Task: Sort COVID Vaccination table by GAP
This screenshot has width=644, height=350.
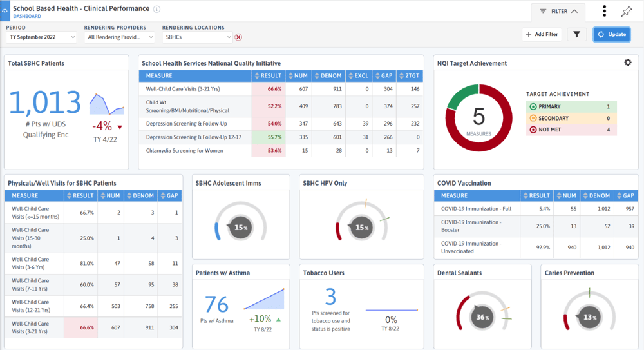Action: (625, 196)
